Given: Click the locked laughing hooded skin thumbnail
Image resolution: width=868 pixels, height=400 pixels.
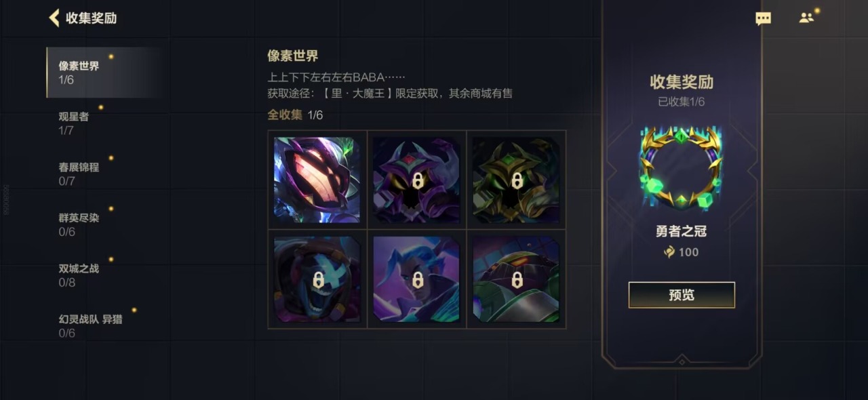Looking at the screenshot, I should coord(317,279).
